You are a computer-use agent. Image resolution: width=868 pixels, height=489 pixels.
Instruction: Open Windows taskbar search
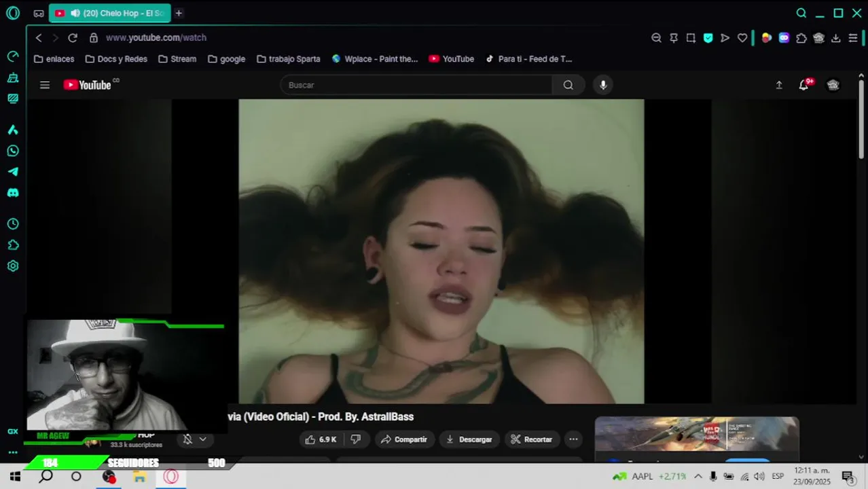46,477
